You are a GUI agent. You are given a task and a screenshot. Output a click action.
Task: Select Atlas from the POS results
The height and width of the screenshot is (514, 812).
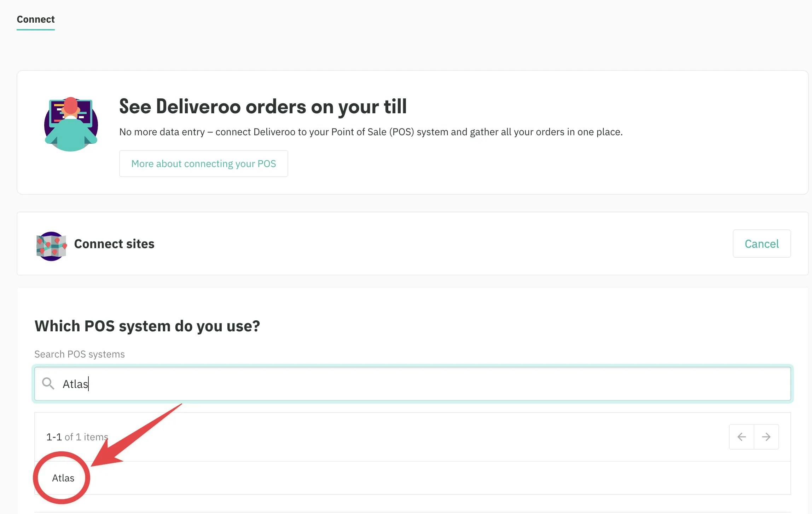click(62, 478)
